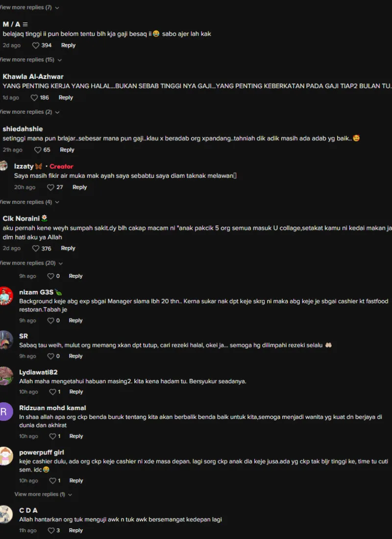Like SR's comment with heart
Image resolution: width=392 pixels, height=539 pixels.
tap(51, 356)
